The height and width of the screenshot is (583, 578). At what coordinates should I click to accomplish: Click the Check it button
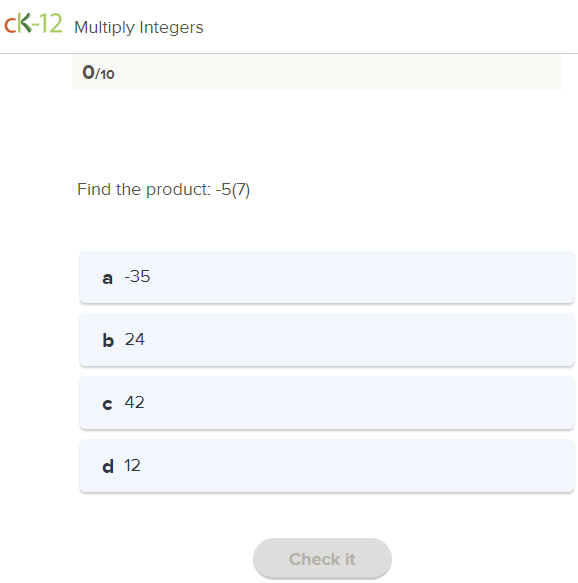(322, 559)
